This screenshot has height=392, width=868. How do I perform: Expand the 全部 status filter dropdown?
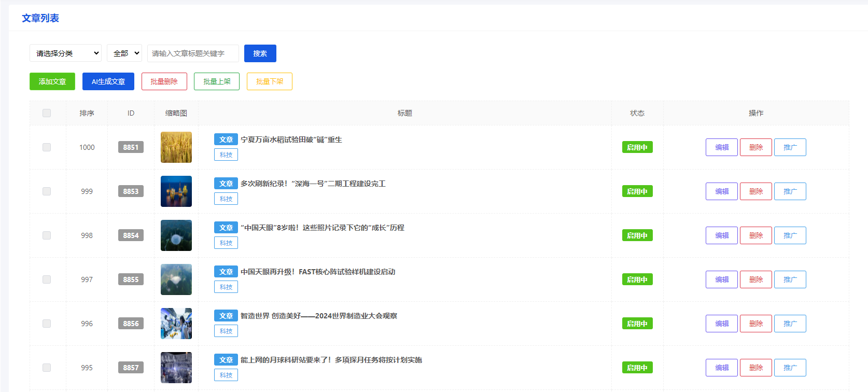point(124,53)
